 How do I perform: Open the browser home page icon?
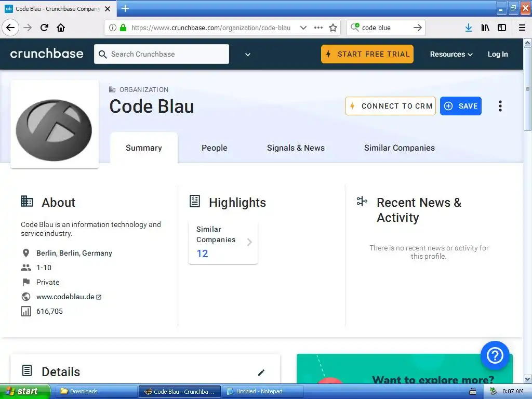(x=61, y=28)
